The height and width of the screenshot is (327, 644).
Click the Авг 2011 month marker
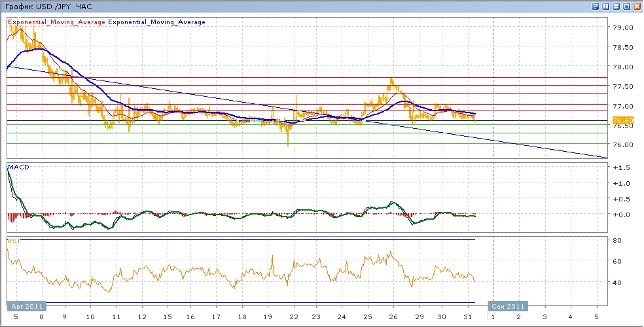click(x=26, y=305)
